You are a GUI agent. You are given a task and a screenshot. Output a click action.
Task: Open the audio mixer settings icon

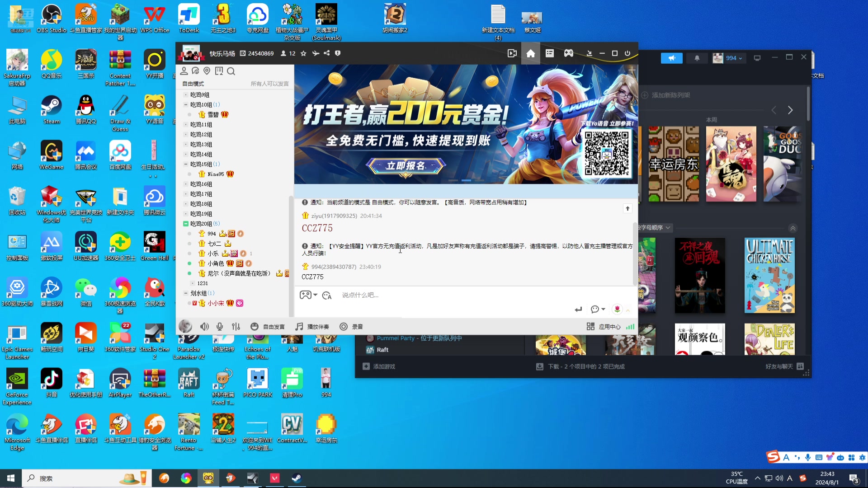pos(236,326)
